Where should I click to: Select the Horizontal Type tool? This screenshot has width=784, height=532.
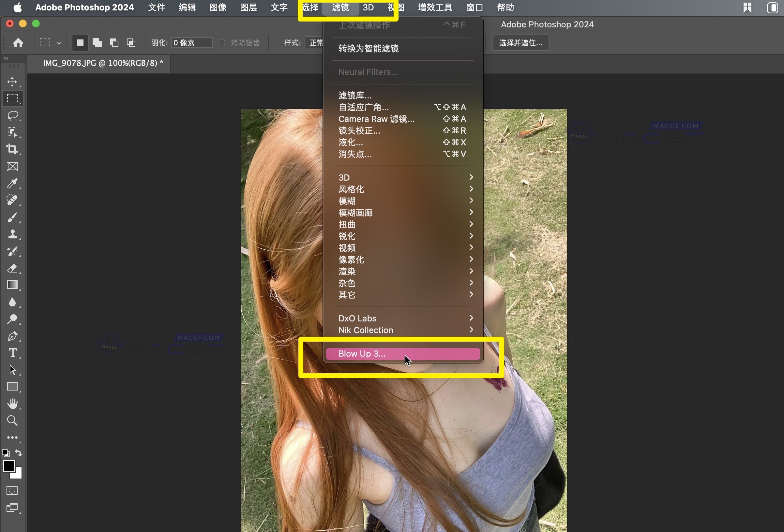click(x=12, y=353)
